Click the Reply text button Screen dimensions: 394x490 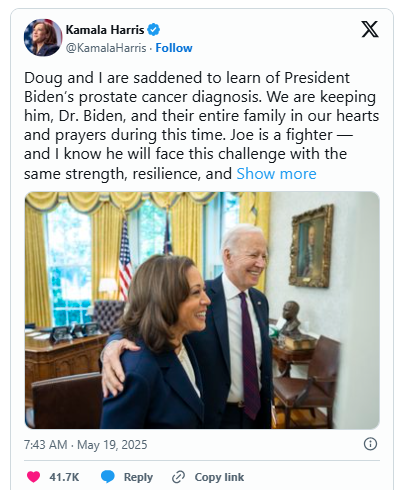pyautogui.click(x=138, y=477)
